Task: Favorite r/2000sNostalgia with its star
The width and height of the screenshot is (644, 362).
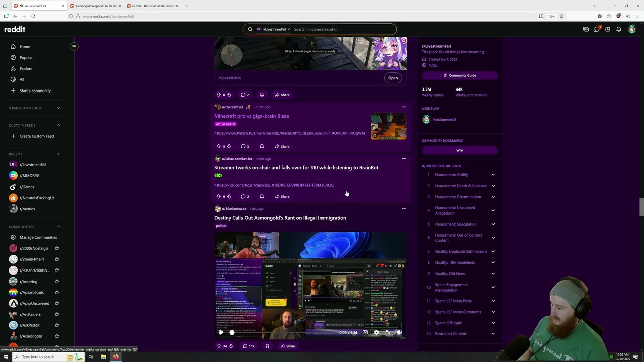Action: [x=57, y=248]
